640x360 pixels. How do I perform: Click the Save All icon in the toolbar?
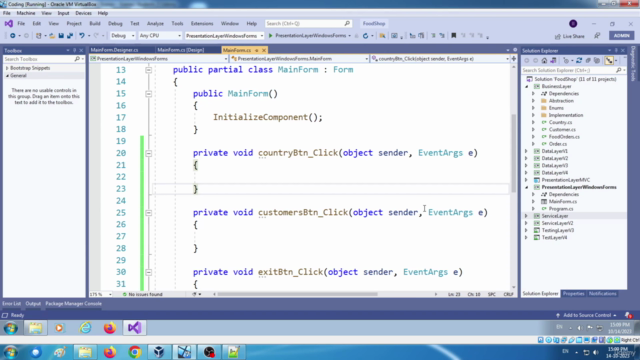[x=70, y=36]
